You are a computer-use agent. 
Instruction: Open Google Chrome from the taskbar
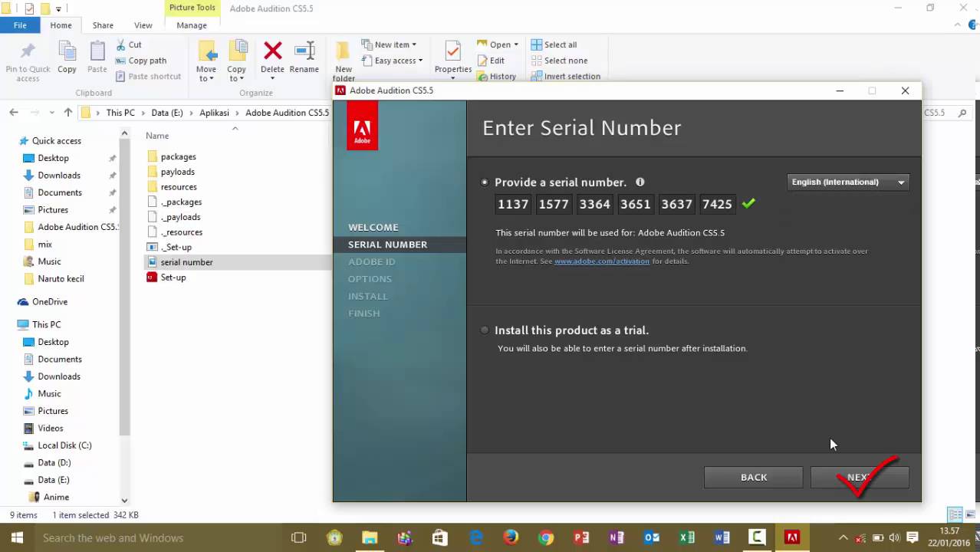click(546, 537)
